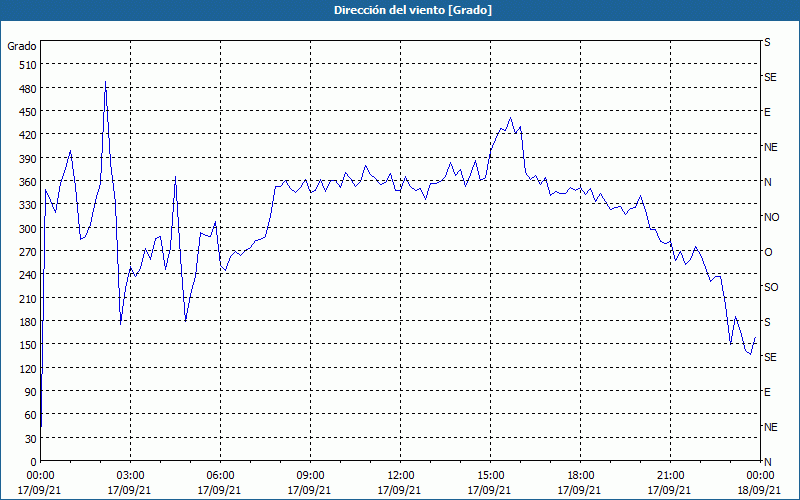Click the "N" compass label beside 0
800x500 pixels.
[x=768, y=462]
